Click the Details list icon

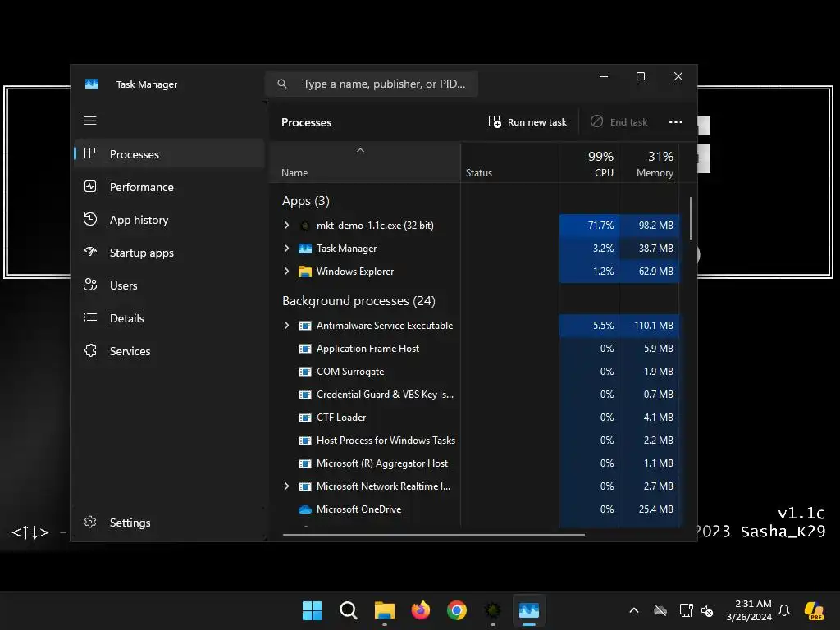(x=90, y=317)
